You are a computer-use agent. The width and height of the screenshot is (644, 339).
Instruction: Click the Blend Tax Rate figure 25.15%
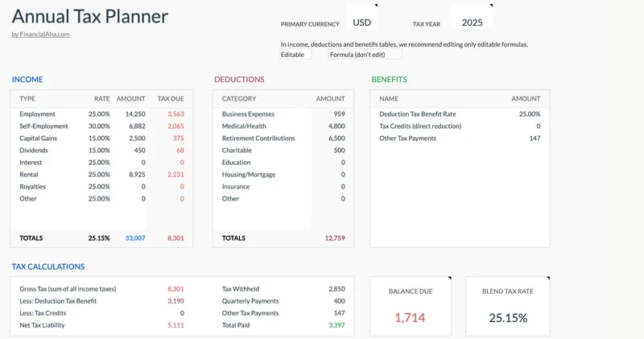508,318
